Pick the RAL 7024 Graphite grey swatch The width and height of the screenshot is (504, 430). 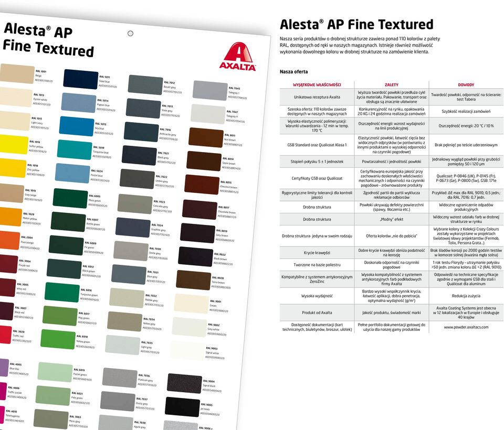133,228
